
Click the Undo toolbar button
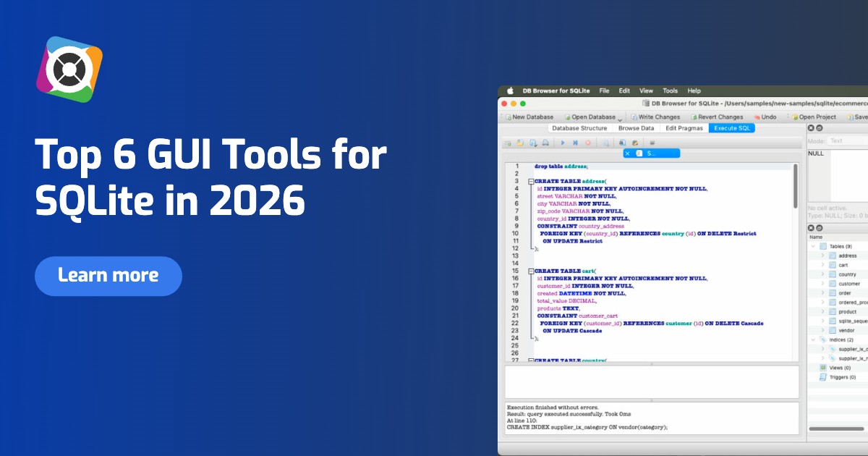click(x=765, y=117)
